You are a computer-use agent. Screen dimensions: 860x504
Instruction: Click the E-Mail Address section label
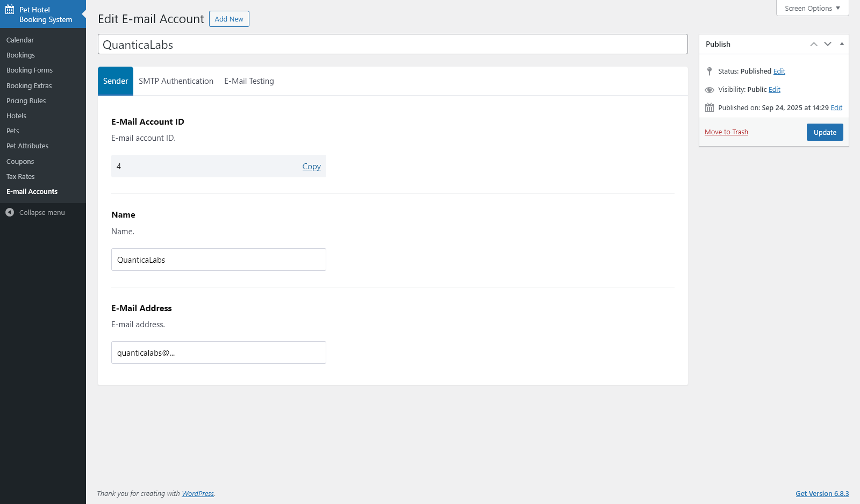pos(141,308)
